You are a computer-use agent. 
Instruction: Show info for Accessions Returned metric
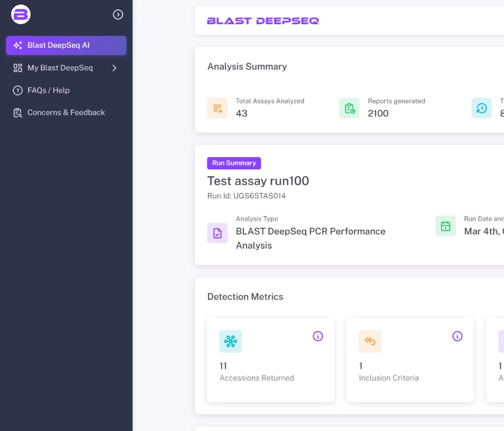point(318,336)
